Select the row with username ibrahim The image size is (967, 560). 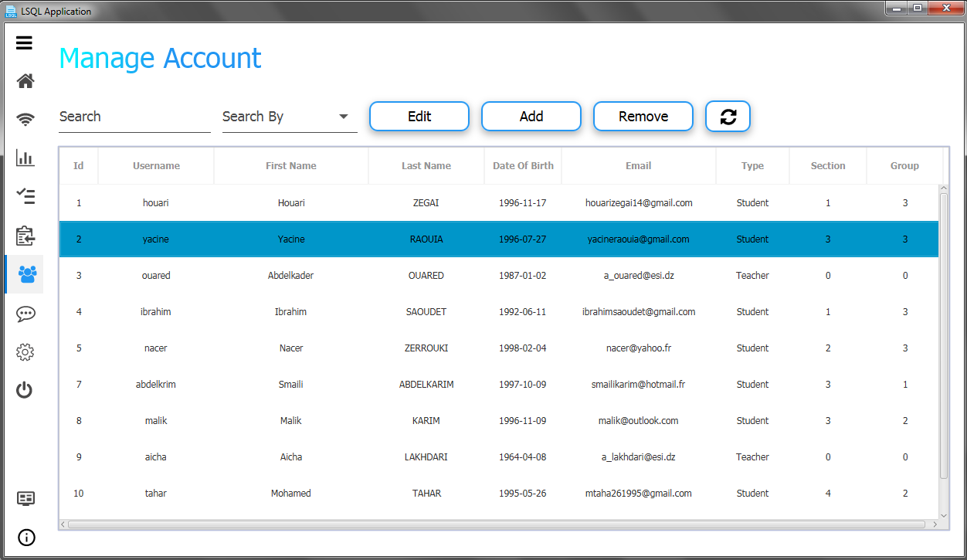499,312
